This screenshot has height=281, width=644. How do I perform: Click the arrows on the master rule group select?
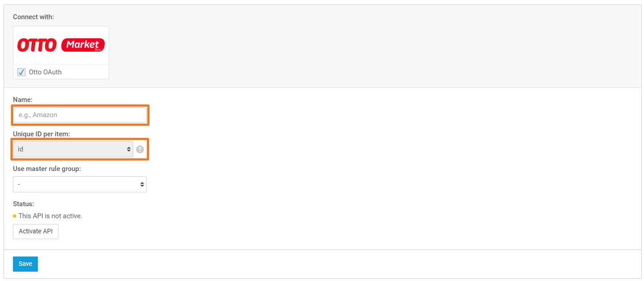click(x=142, y=184)
